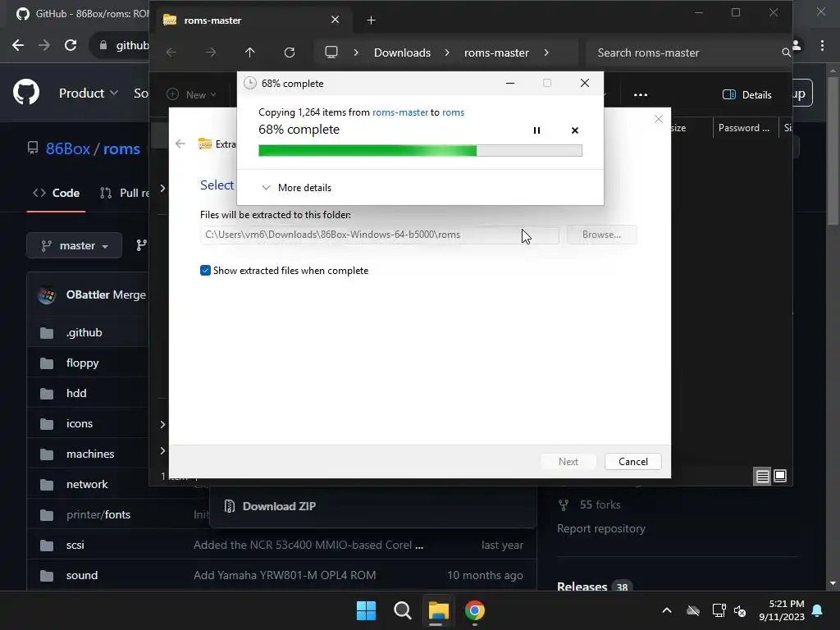Select the Pull requests tab
Viewport: 840px width, 630px height.
coord(125,193)
